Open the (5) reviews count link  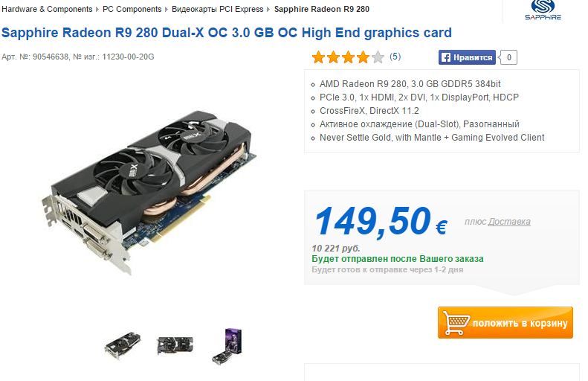[x=395, y=57]
